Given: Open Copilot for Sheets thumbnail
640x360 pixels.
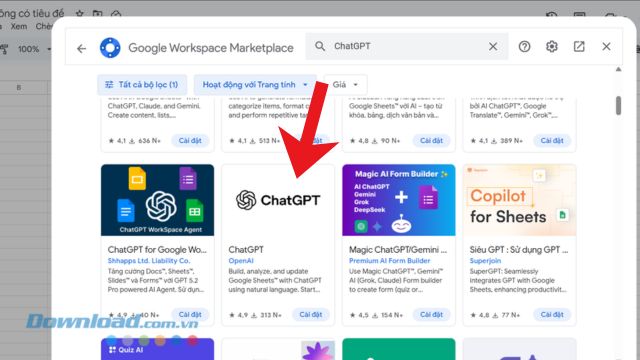Looking at the screenshot, I should point(519,200).
